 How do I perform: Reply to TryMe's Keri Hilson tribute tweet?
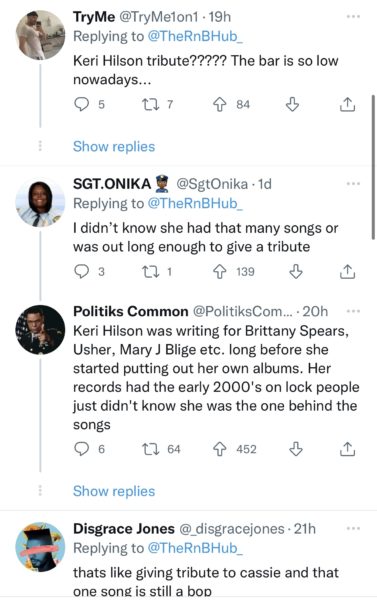pos(81,104)
